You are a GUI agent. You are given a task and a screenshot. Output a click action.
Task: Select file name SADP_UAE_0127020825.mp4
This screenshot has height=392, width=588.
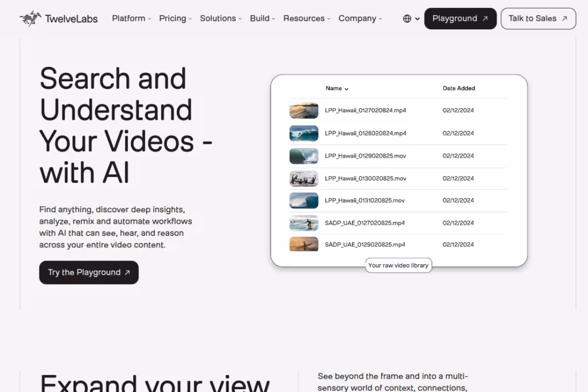coord(365,223)
